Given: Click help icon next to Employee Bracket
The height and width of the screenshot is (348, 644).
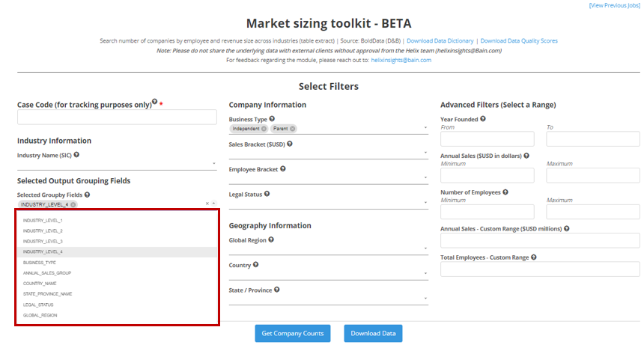Looking at the screenshot, I should pyautogui.click(x=283, y=169).
